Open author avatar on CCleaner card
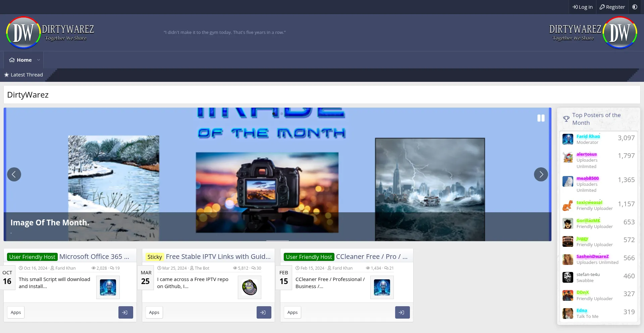This screenshot has height=333, width=644. 382,287
